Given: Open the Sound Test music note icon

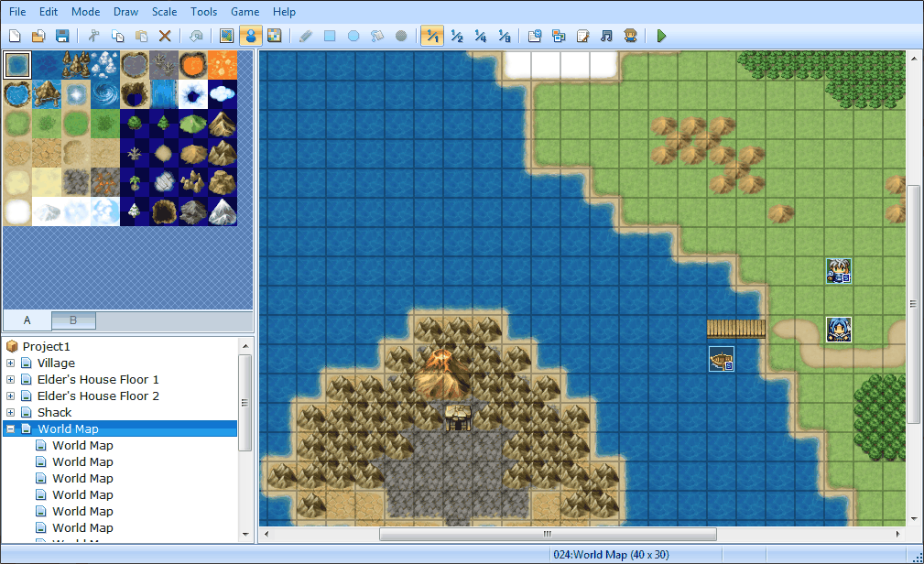Looking at the screenshot, I should pos(606,36).
